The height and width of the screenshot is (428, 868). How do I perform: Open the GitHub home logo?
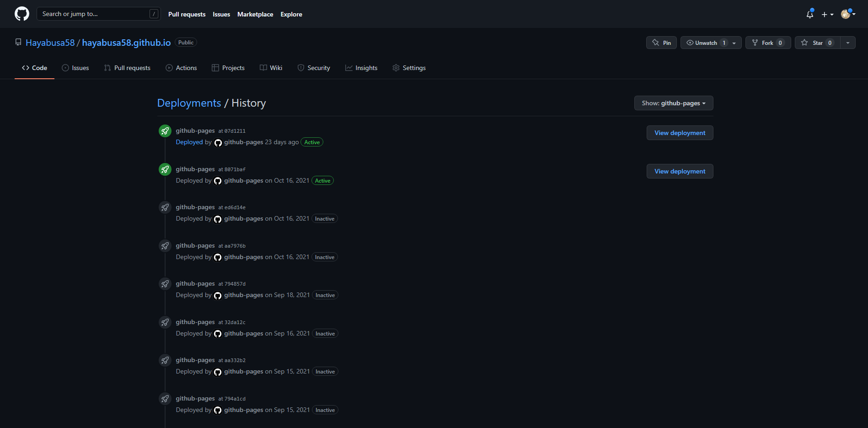pos(22,14)
